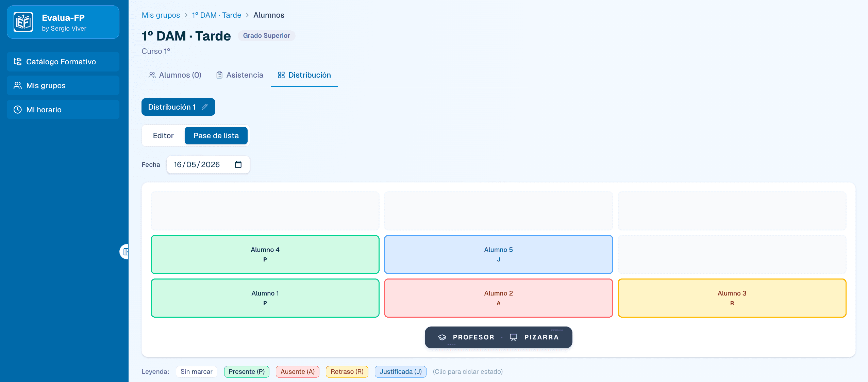Follow the Mis grupos breadcrumb link
The width and height of the screenshot is (868, 382).
161,15
